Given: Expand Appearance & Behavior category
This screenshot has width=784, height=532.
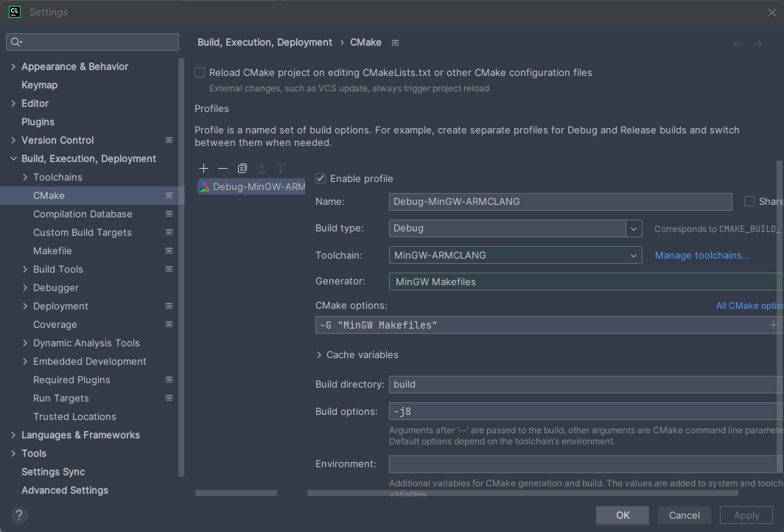Looking at the screenshot, I should [13, 67].
